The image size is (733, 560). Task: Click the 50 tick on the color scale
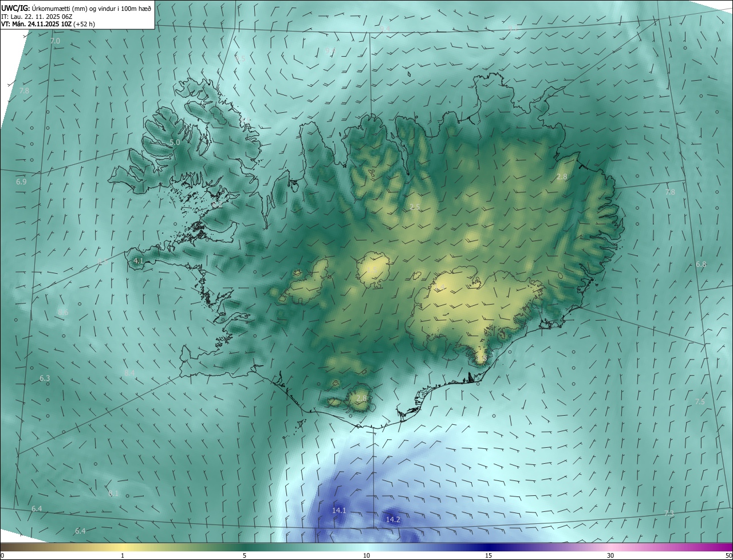click(x=728, y=555)
